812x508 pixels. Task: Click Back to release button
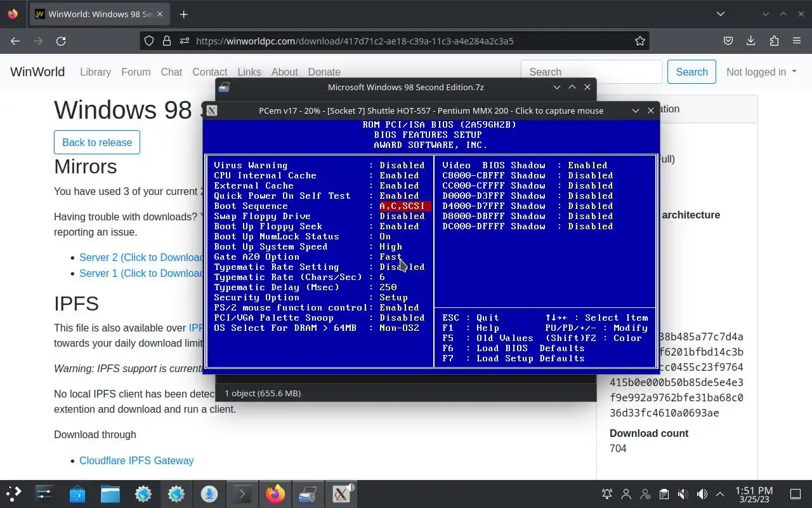point(97,142)
